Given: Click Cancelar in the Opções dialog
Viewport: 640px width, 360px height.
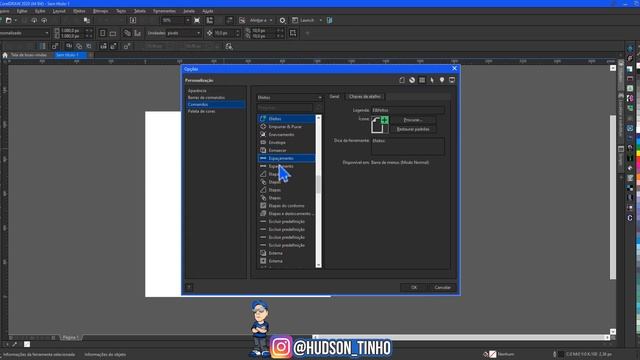Looking at the screenshot, I should (442, 287).
